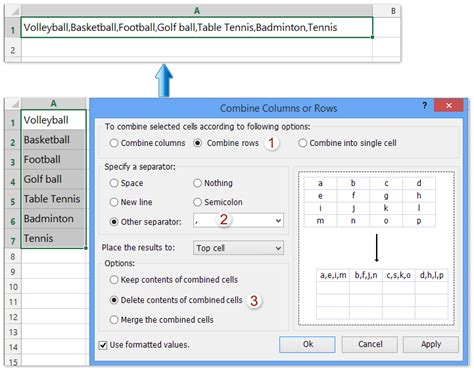474x370 pixels.
Task: Click the Apply button
Action: click(x=431, y=344)
